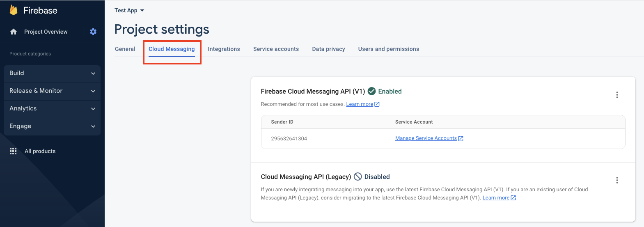Open Firebase Cloud Messaging API (V1) options menu
This screenshot has height=227, width=644.
tap(617, 95)
